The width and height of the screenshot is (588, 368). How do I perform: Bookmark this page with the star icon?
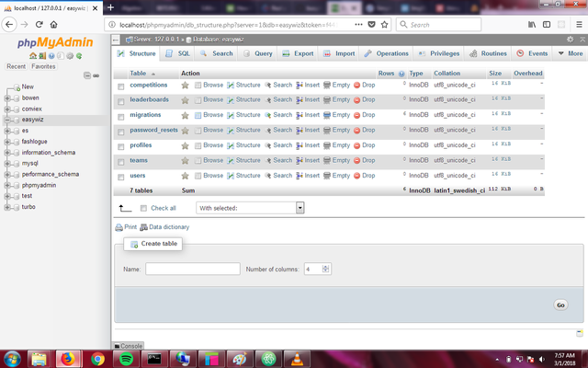point(384,25)
